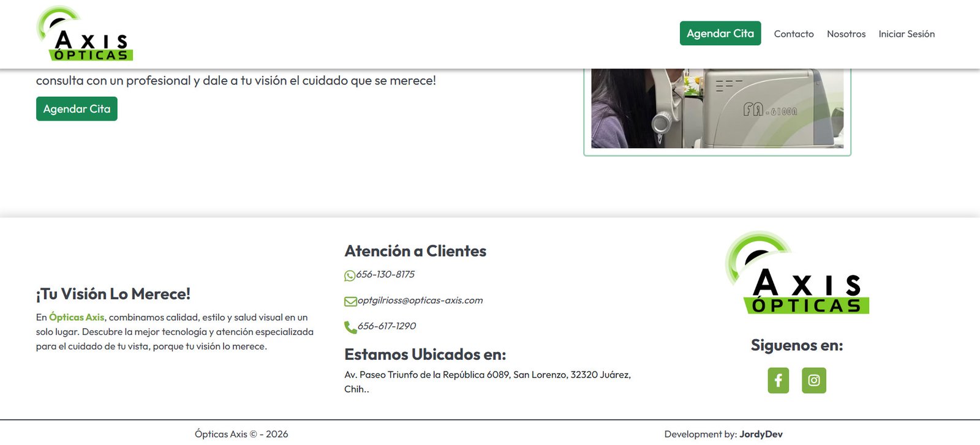This screenshot has height=445, width=980.
Task: Open WhatsApp number 656-130-8175
Action: pos(385,275)
